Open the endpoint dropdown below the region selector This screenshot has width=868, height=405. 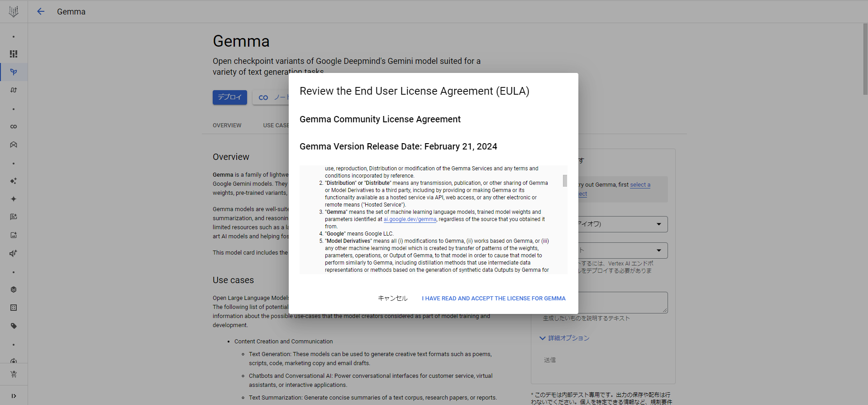point(623,251)
